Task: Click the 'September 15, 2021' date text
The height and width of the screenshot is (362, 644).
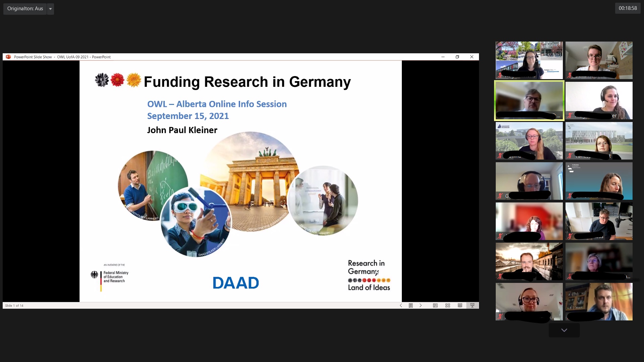Action: [x=188, y=116]
